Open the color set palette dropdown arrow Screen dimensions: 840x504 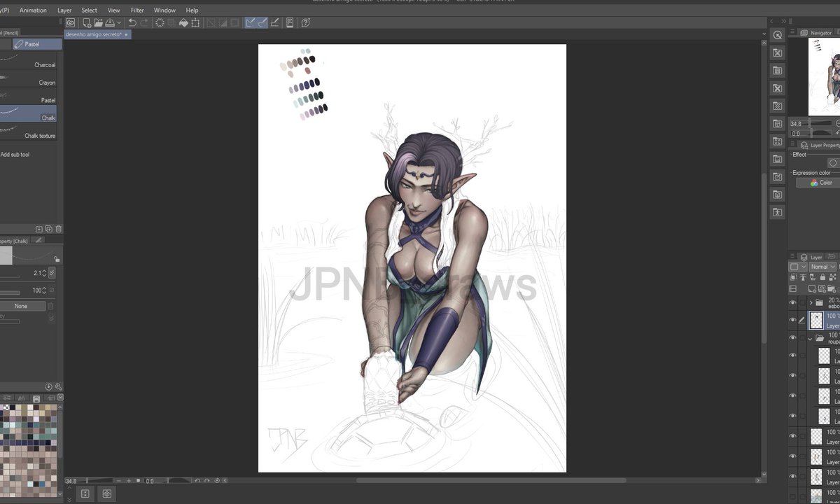(60, 398)
